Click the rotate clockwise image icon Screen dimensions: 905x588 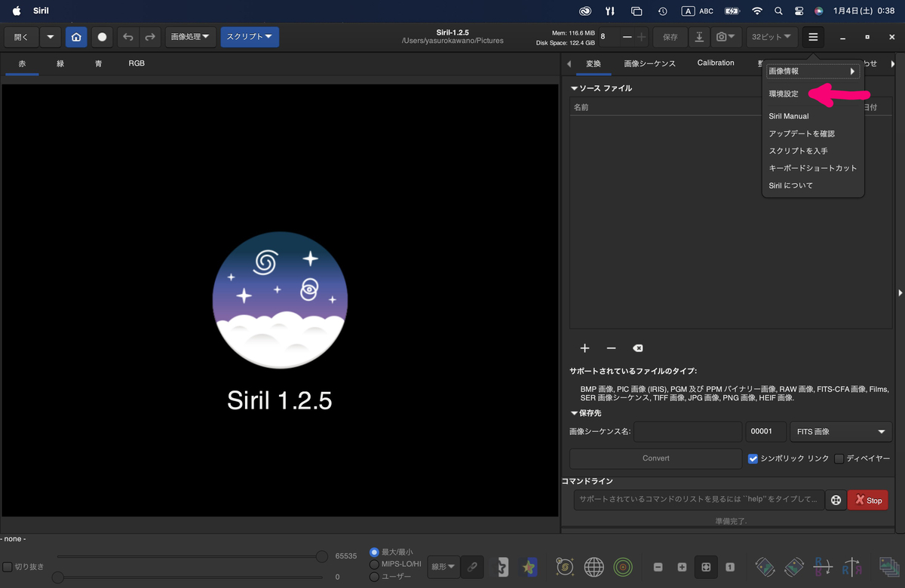coord(793,567)
